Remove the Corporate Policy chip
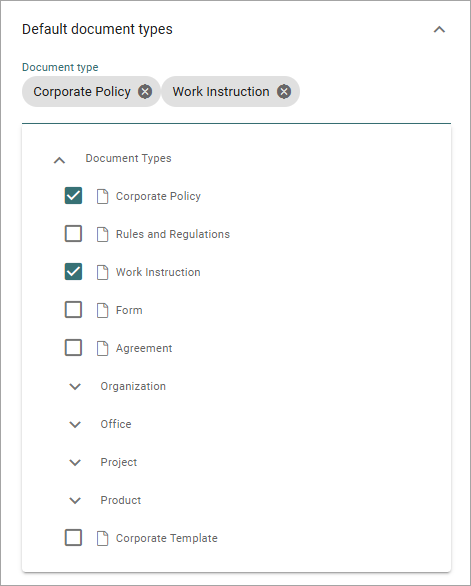This screenshot has width=471, height=586. click(x=145, y=92)
